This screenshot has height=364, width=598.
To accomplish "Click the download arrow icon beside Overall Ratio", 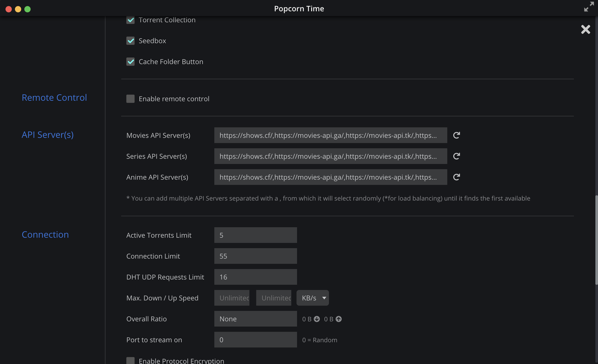I will point(317,319).
